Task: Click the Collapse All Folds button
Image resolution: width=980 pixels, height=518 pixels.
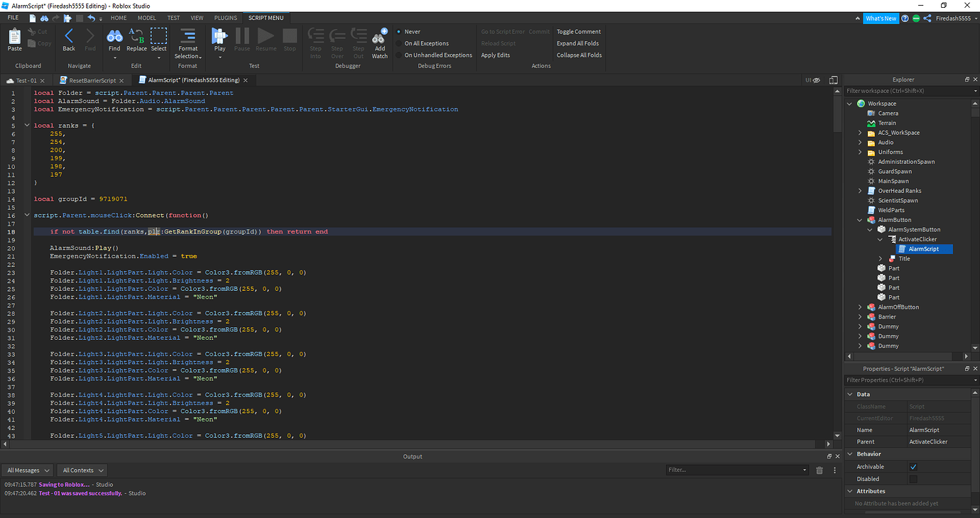Action: pyautogui.click(x=578, y=54)
